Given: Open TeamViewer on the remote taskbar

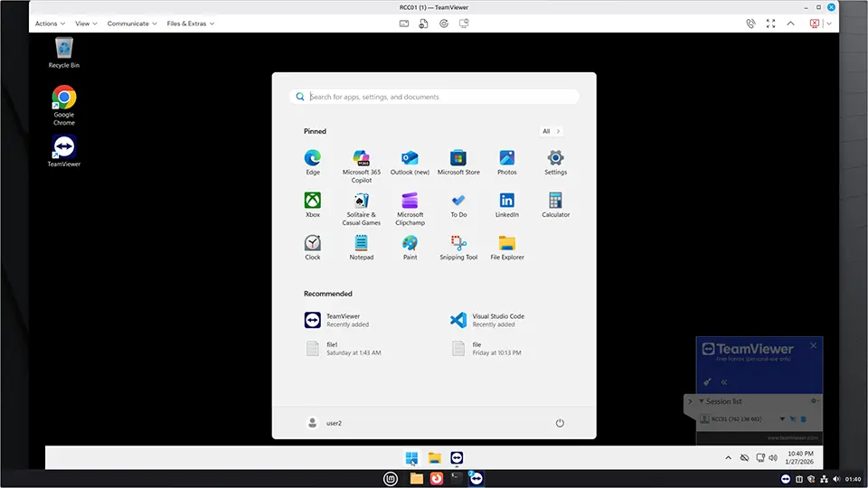Looking at the screenshot, I should (x=457, y=457).
